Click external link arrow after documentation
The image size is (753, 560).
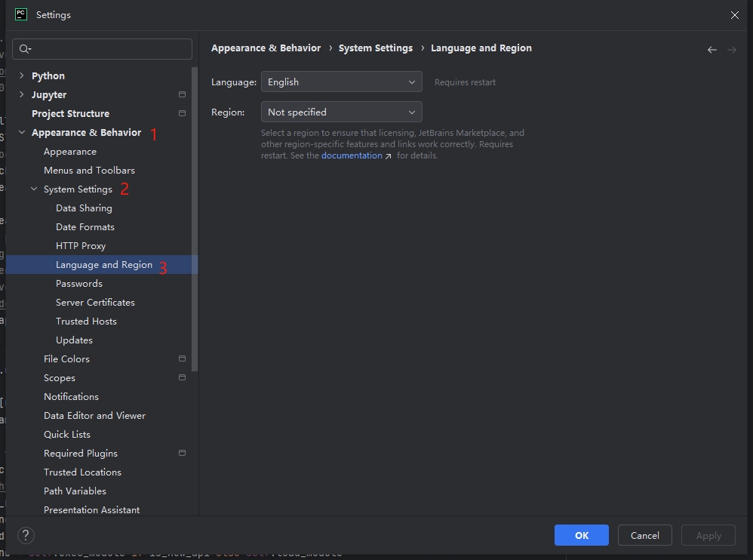coord(388,156)
